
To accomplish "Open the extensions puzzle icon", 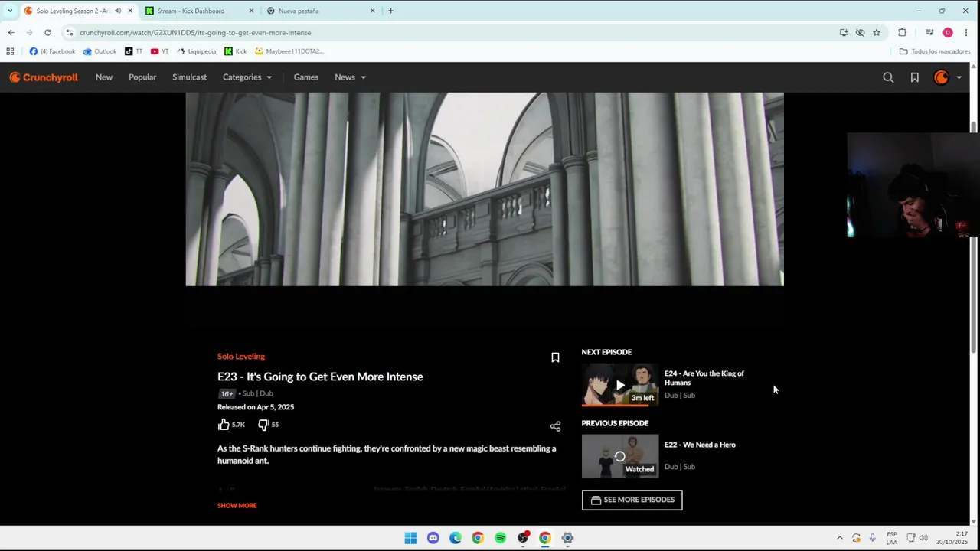I will tap(902, 33).
